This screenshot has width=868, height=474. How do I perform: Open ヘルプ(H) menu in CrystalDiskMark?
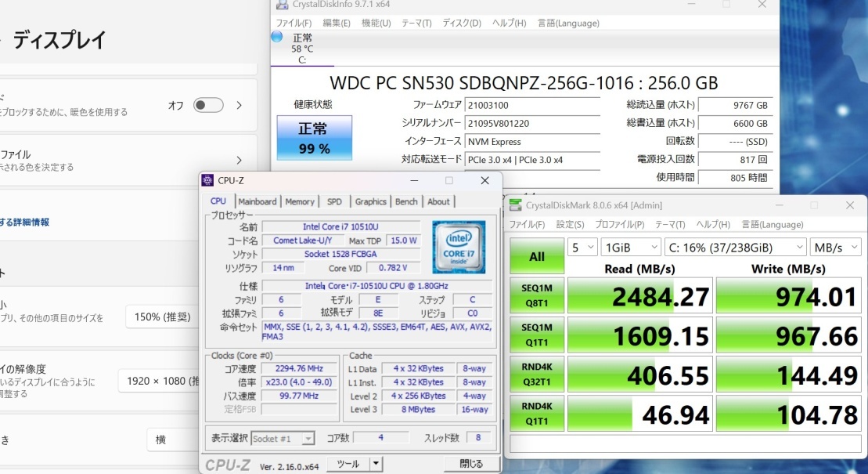[713, 225]
